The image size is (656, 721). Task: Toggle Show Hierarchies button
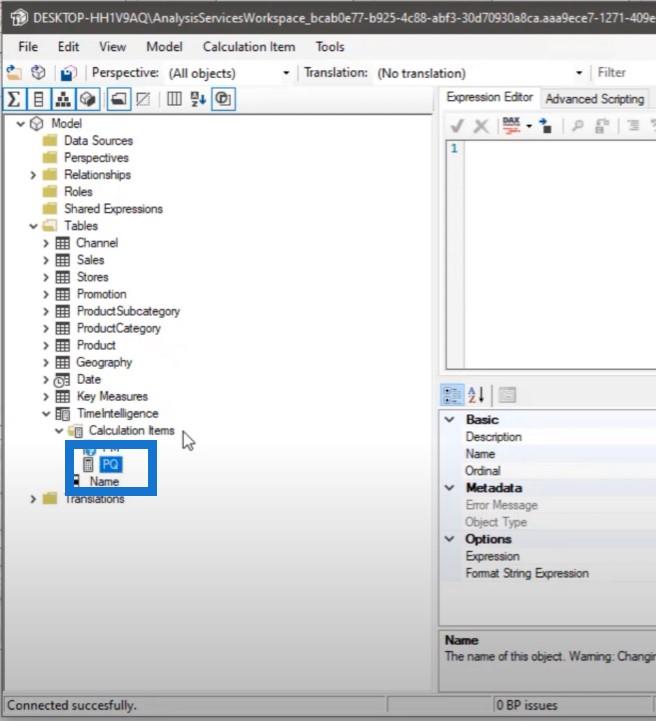[x=63, y=99]
